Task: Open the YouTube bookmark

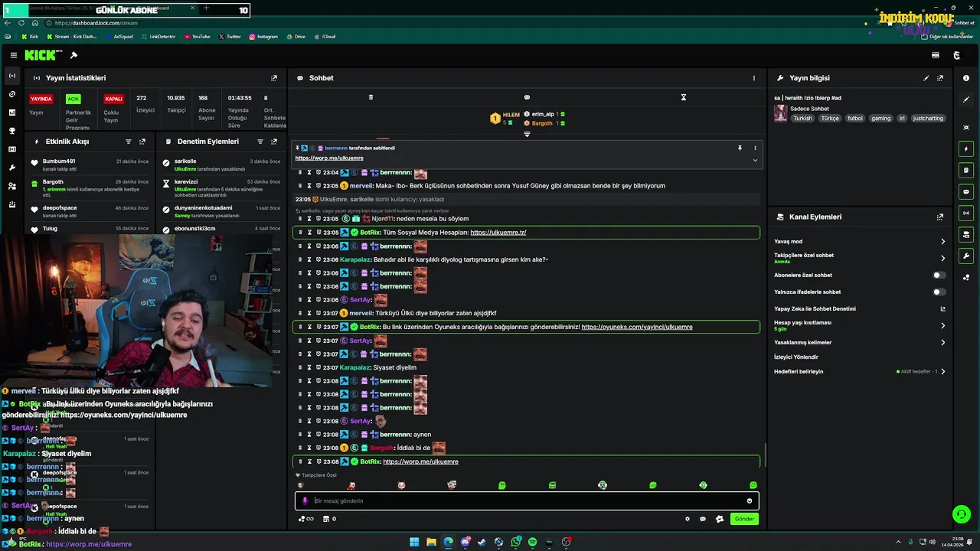Action: pos(197,37)
